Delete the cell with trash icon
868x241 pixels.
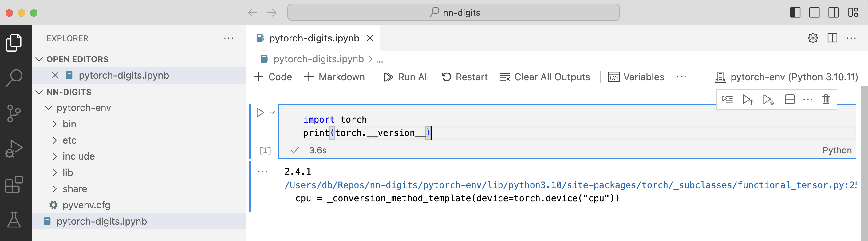pyautogui.click(x=826, y=99)
